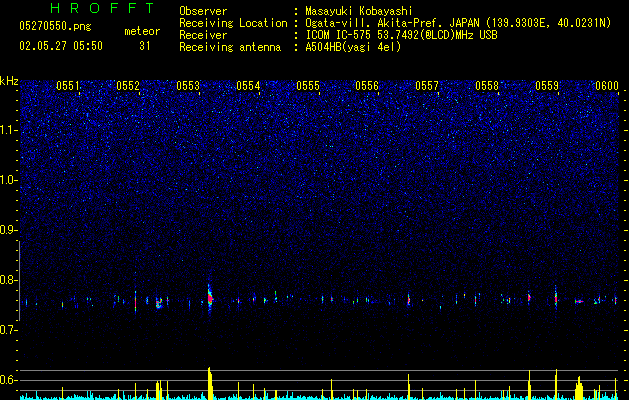Click the 1.0 kHz axis label
The width and height of the screenshot is (629, 400).
click(9, 180)
